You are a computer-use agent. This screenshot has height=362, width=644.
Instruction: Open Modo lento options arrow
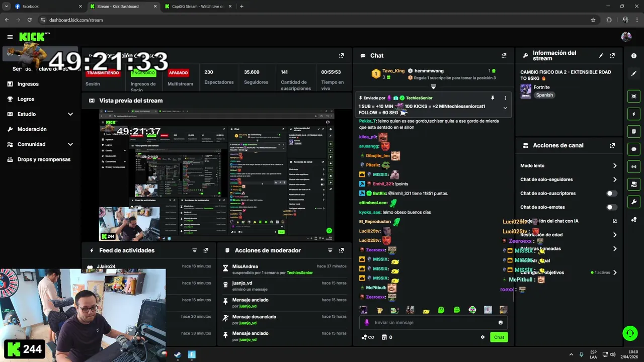(615, 166)
